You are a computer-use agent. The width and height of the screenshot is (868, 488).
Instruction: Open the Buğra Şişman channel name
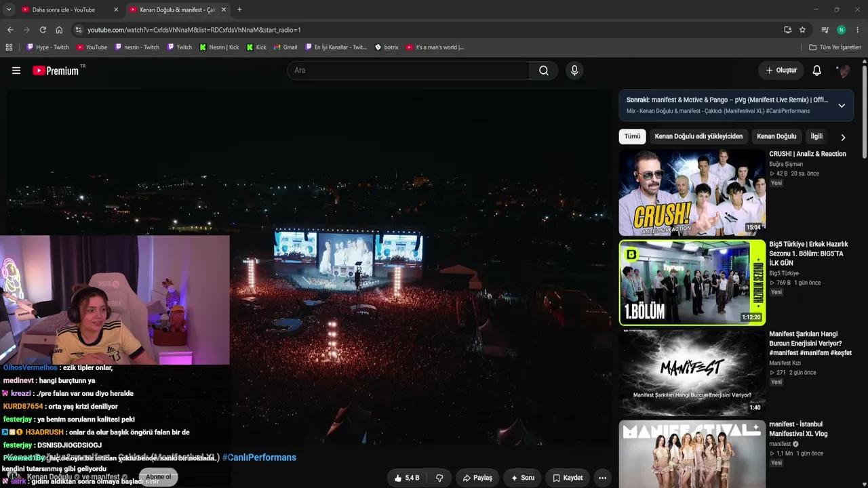point(786,164)
